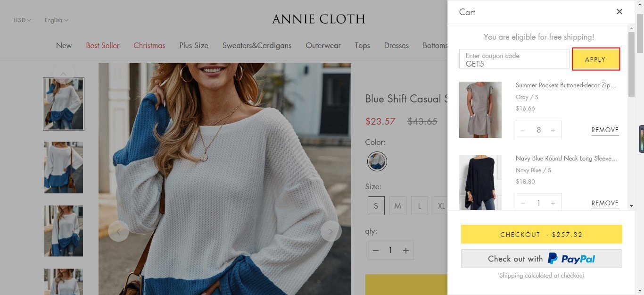Increase quantity of Summer Pockets dress
The width and height of the screenshot is (644, 295).
click(553, 130)
